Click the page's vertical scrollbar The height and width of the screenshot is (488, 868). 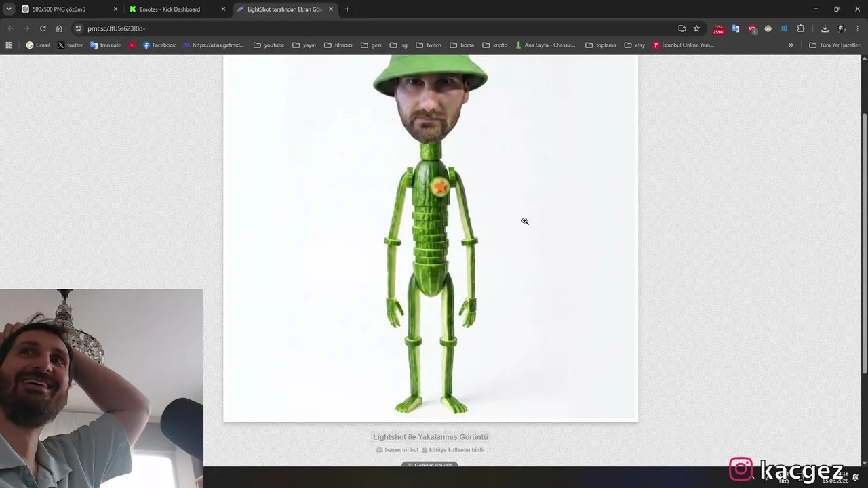[x=864, y=243]
